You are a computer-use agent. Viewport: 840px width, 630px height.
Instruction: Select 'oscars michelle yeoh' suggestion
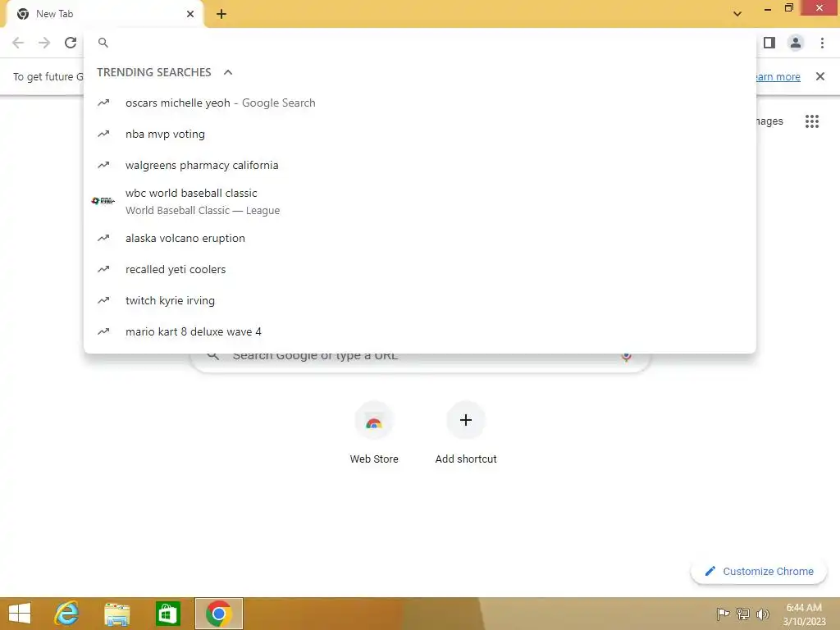[x=420, y=103]
